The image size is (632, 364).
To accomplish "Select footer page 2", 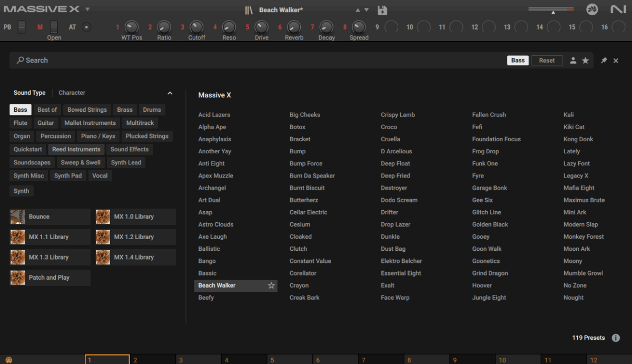I will pyautogui.click(x=153, y=360).
